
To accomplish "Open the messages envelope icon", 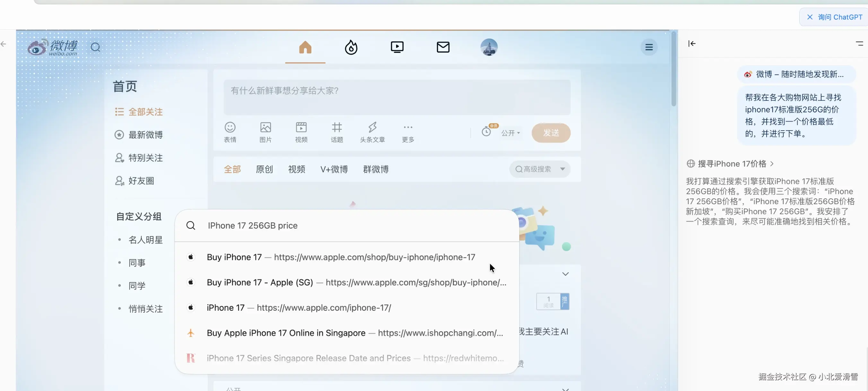I will (443, 47).
